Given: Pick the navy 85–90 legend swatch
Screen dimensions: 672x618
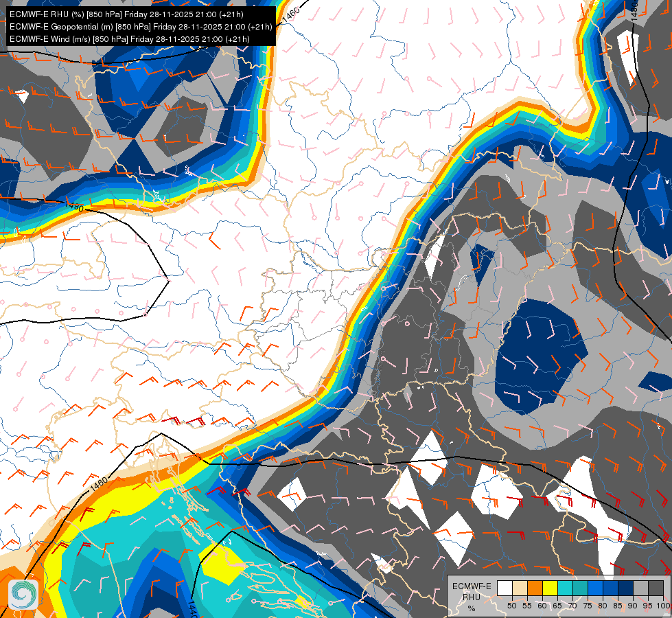Looking at the screenshot, I should 626,588.
